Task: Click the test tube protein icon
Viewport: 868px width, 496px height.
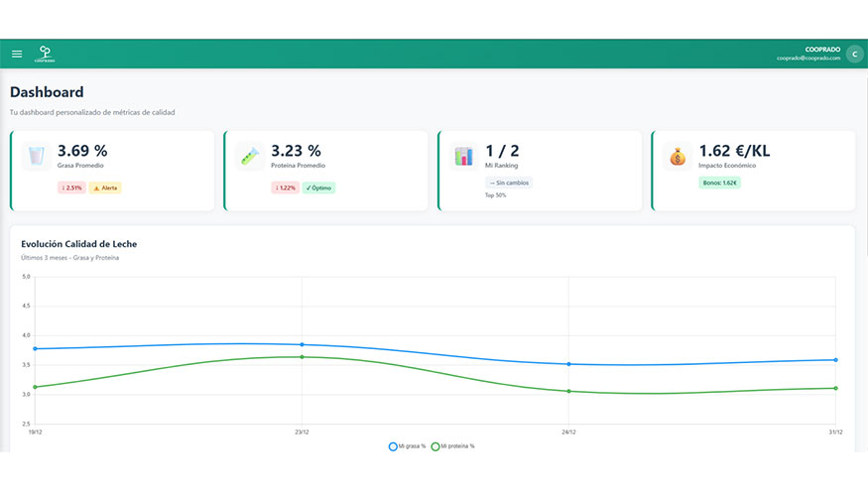Action: (250, 156)
